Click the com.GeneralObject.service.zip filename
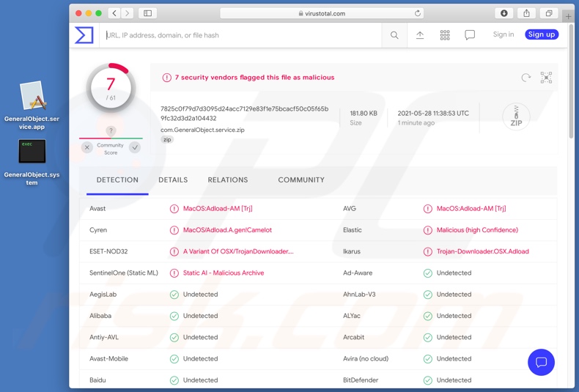The height and width of the screenshot is (392, 579). 202,130
